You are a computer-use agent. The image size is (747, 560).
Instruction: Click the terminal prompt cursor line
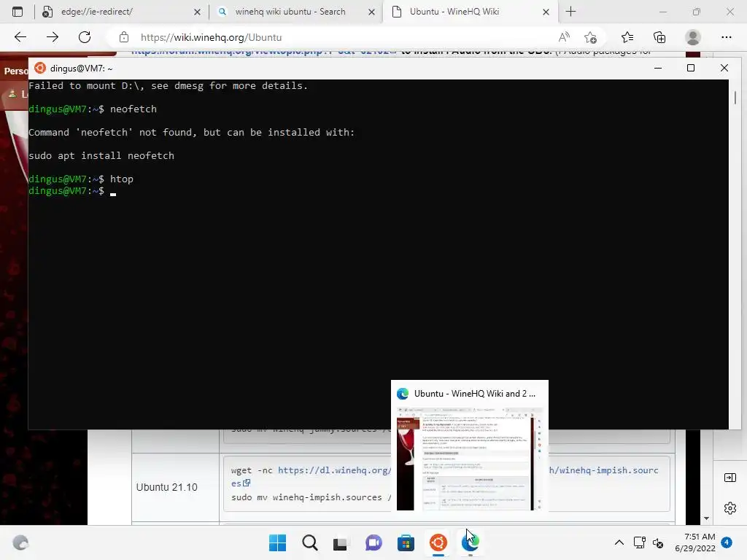click(x=72, y=191)
